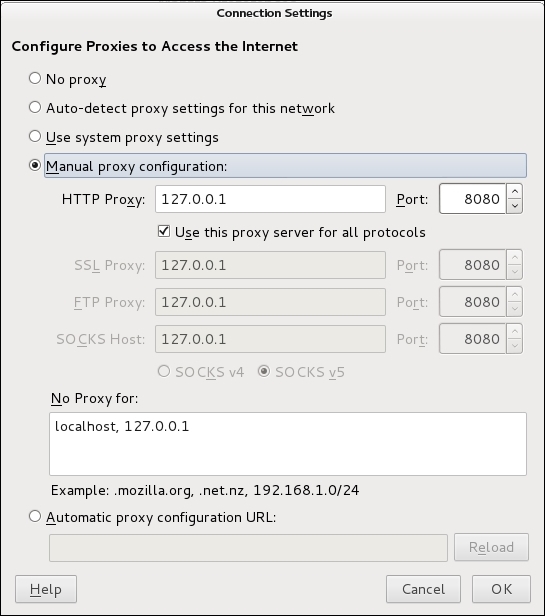Decrease the HTTP Proxy port with down arrow

[x=514, y=206]
